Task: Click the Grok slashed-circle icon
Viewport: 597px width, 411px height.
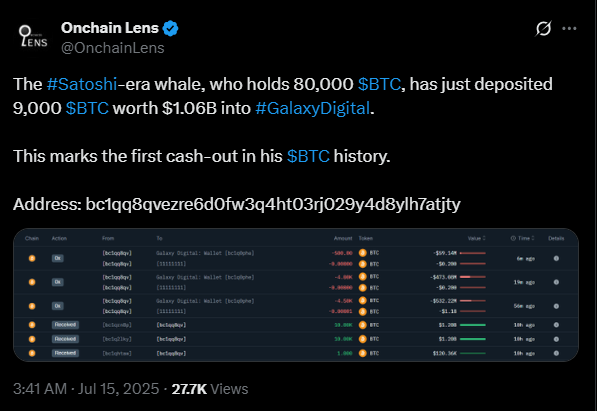Action: [543, 29]
